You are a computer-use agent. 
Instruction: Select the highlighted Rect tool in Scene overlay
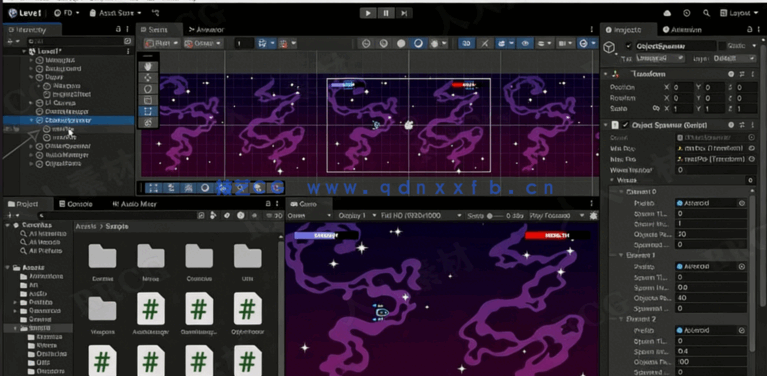pos(149,111)
